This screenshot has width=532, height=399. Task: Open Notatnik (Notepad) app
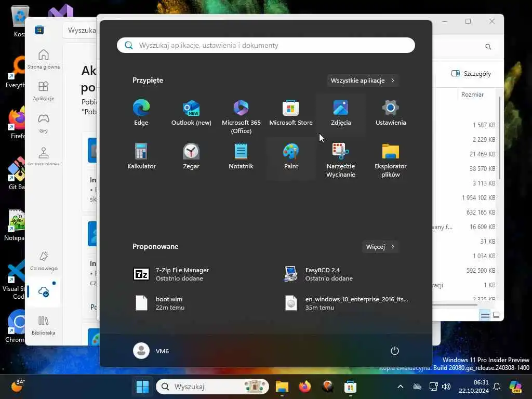point(241,157)
